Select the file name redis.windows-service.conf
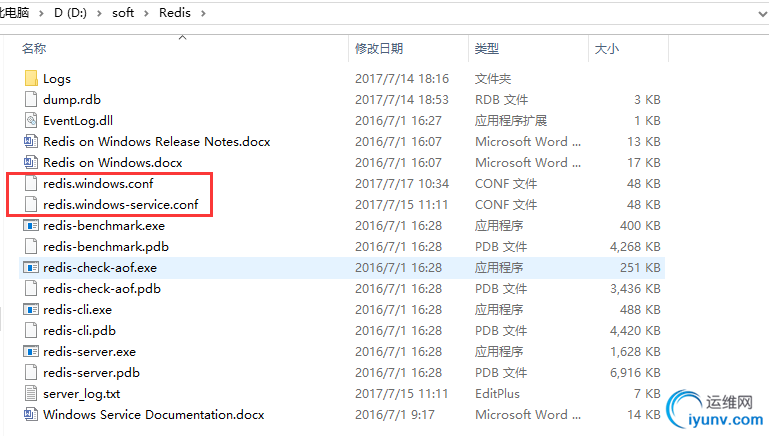Image resolution: width=769 pixels, height=436 pixels. point(121,205)
